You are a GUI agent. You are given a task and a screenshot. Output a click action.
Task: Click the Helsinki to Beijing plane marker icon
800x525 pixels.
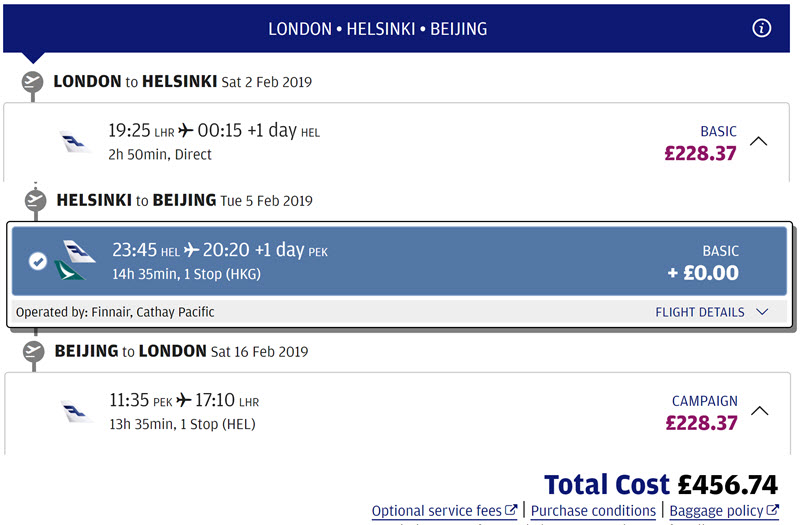tap(35, 200)
